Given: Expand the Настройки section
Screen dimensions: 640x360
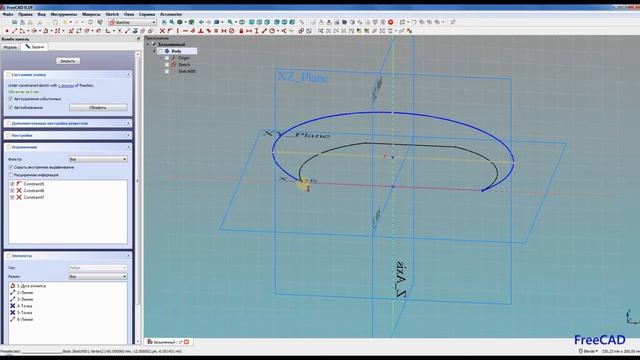Looking at the screenshot, I should click(x=128, y=135).
